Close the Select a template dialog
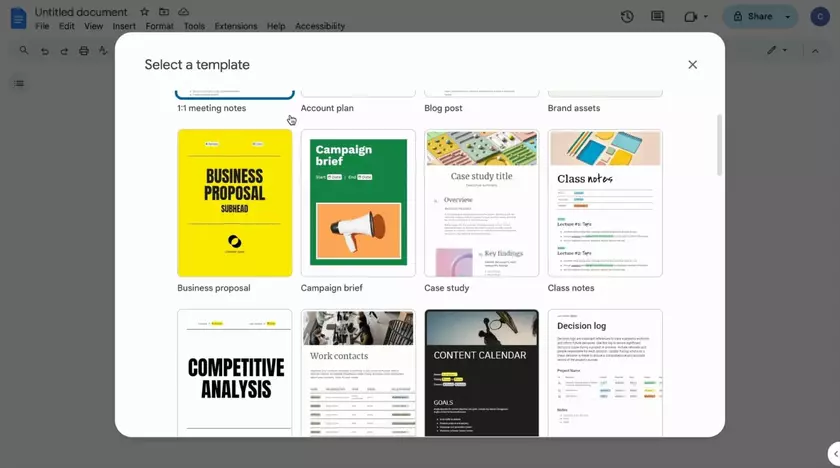Viewport: 840px width, 468px height. [x=692, y=65]
